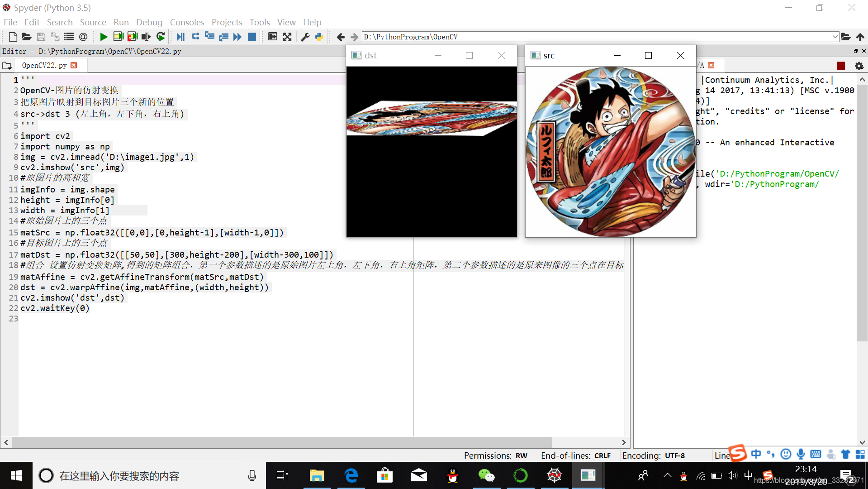
Task: Save the current file
Action: tap(41, 37)
